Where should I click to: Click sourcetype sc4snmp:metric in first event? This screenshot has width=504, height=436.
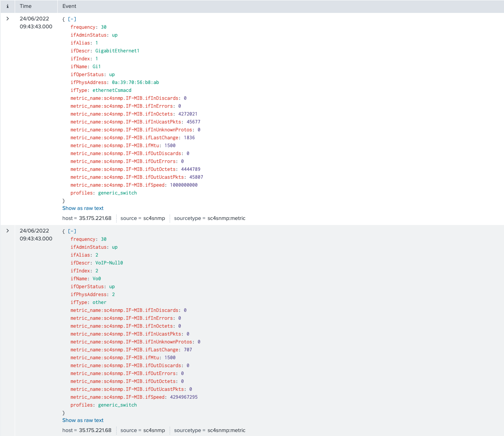point(226,218)
